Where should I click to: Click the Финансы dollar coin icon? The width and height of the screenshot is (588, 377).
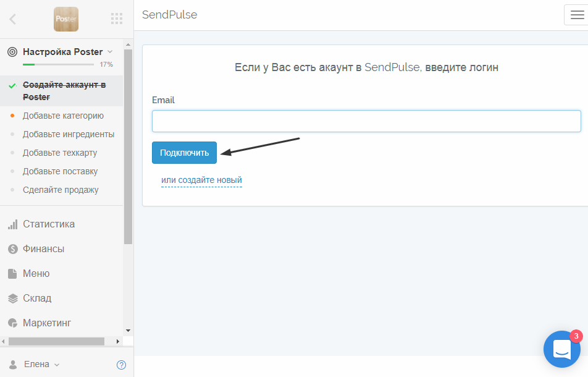point(13,248)
